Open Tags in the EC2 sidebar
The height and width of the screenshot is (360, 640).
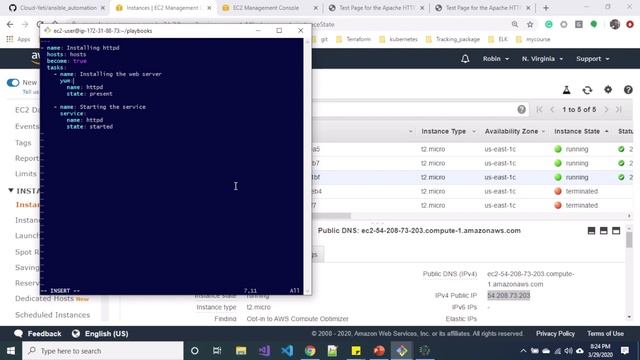tap(23, 142)
